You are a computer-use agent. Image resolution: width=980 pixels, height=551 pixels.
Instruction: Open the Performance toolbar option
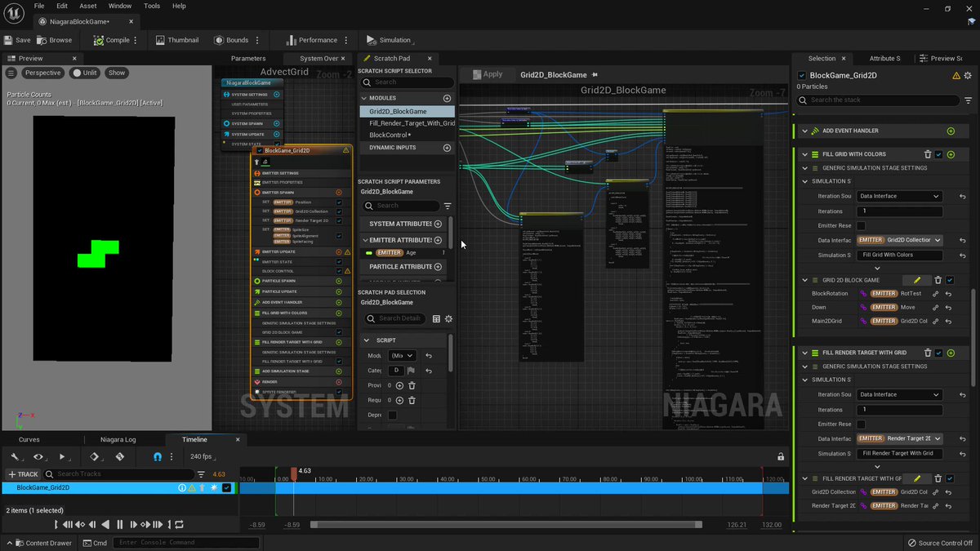[x=312, y=40]
